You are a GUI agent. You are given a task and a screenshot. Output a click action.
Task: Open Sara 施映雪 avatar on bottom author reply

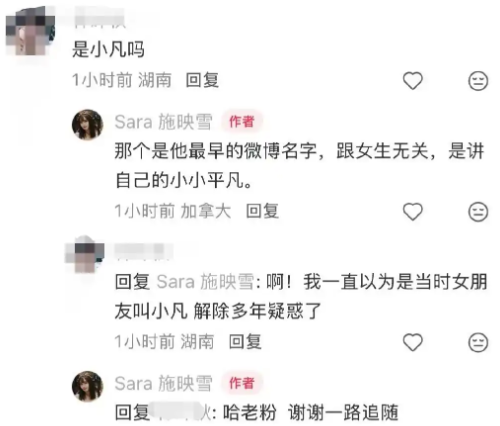[x=88, y=386]
